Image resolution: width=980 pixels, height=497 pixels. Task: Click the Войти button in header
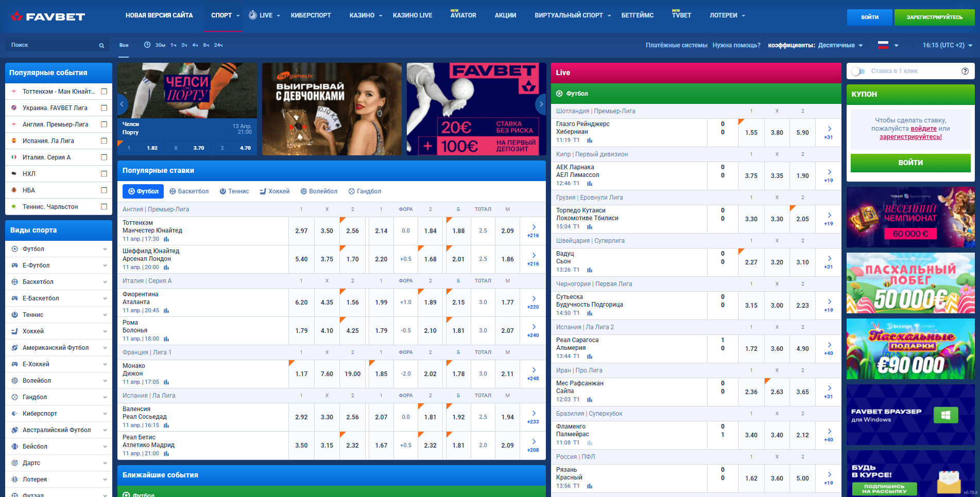pyautogui.click(x=870, y=17)
